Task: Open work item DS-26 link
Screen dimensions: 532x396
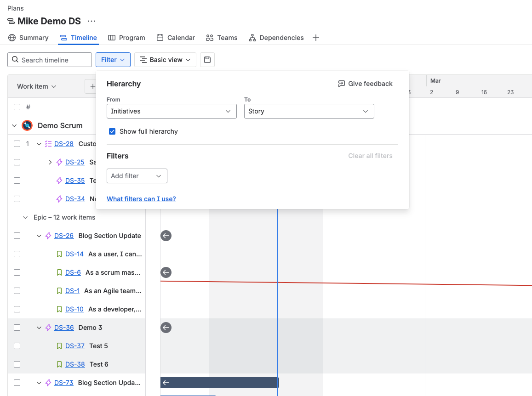Action: pos(64,236)
